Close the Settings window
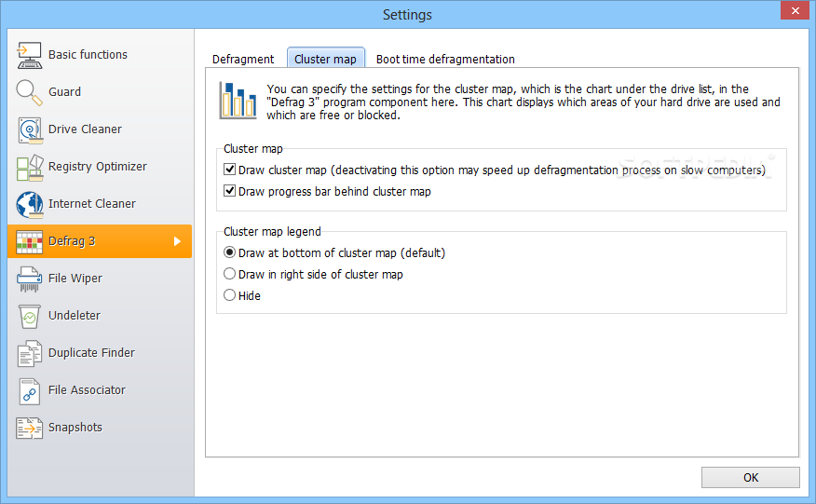This screenshot has width=816, height=504. (793, 11)
